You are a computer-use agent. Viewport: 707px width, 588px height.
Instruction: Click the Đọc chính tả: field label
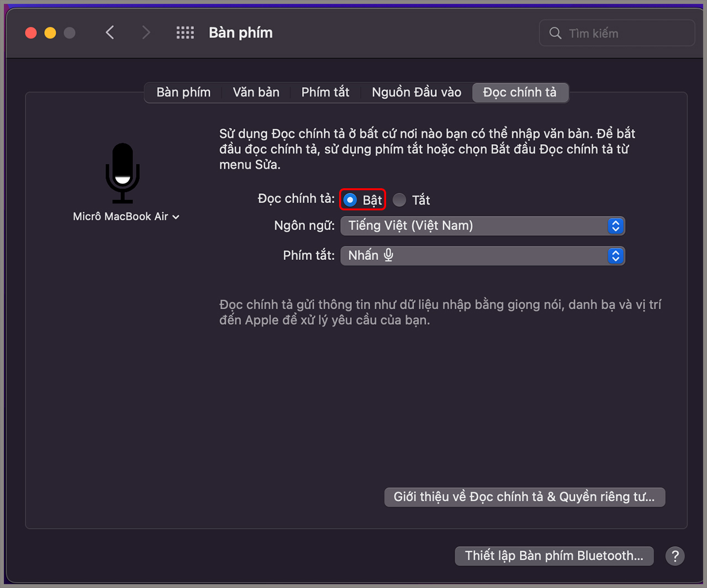(x=296, y=199)
